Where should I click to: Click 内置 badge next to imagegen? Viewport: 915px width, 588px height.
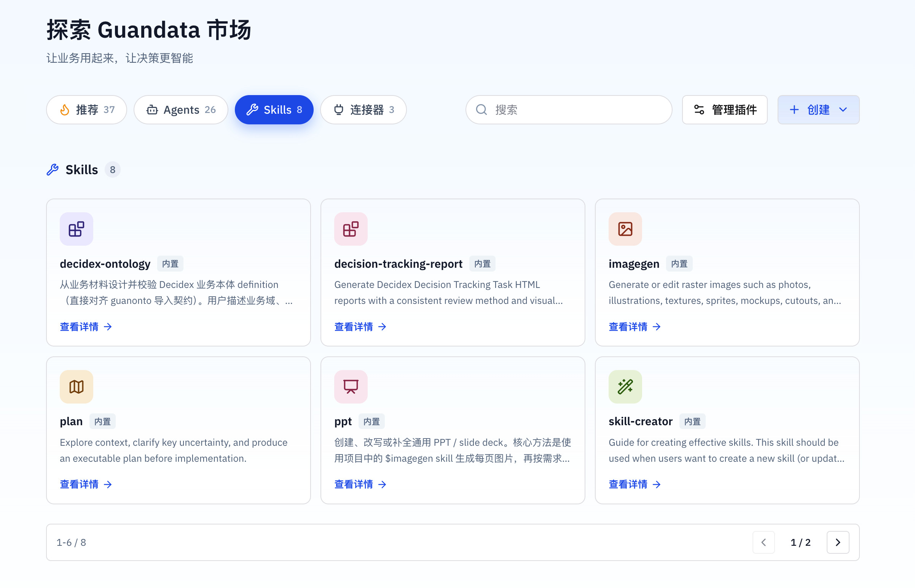click(679, 264)
